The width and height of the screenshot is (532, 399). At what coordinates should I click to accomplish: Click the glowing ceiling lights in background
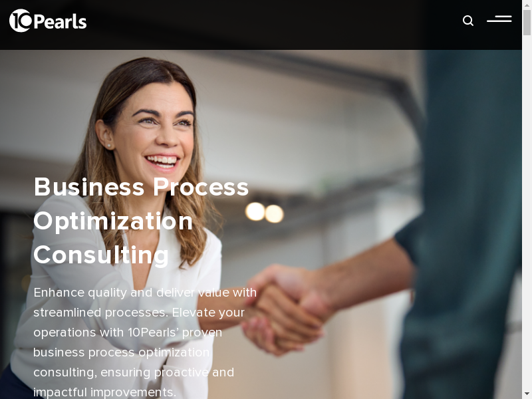coord(264,212)
